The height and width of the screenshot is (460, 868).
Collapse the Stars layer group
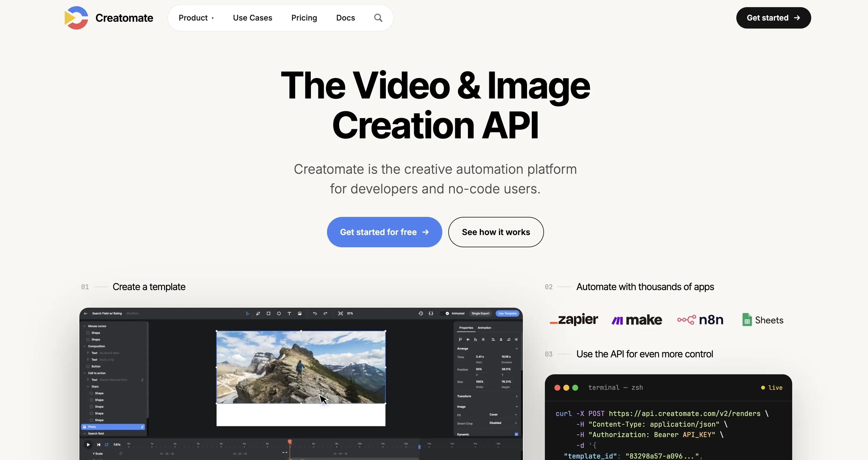pos(88,387)
